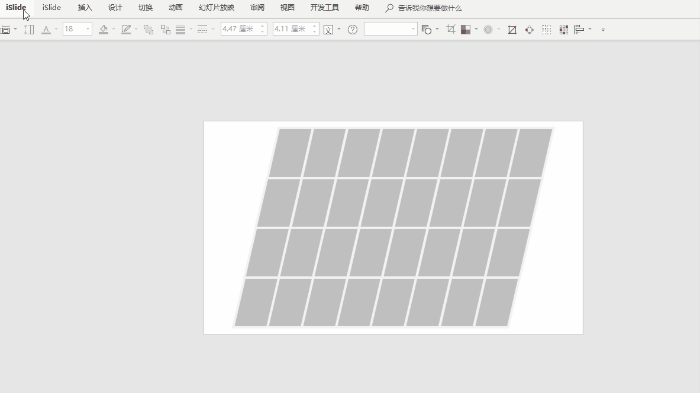
Task: Go to the 动画 tab
Action: [175, 8]
